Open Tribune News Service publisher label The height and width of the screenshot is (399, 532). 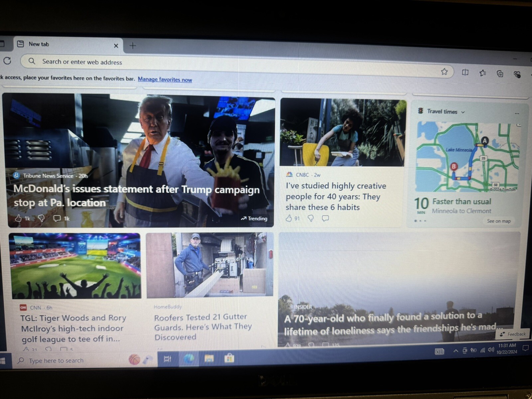click(48, 176)
